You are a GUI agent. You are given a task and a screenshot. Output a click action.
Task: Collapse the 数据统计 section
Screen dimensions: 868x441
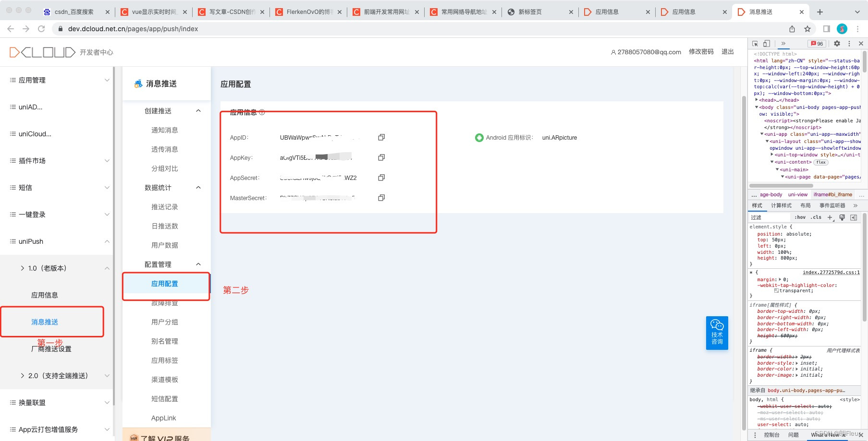coord(198,187)
